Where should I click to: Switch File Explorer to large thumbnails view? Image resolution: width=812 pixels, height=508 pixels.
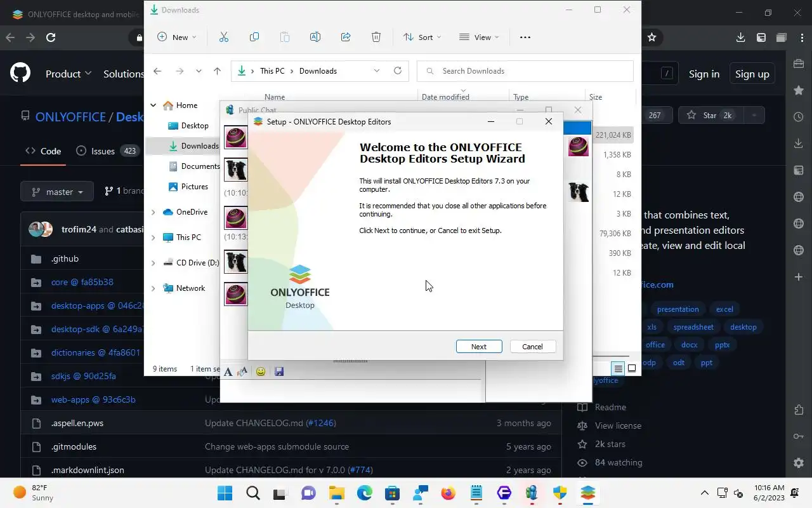tap(632, 368)
